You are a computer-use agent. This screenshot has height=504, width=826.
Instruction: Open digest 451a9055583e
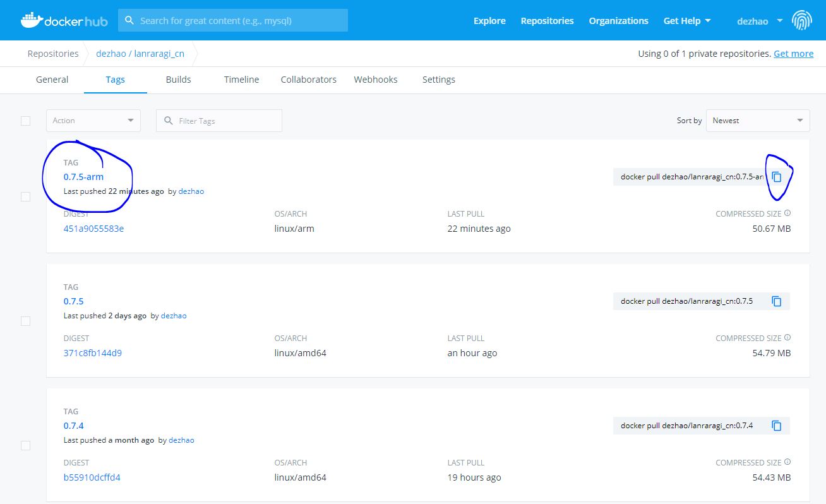tap(93, 229)
